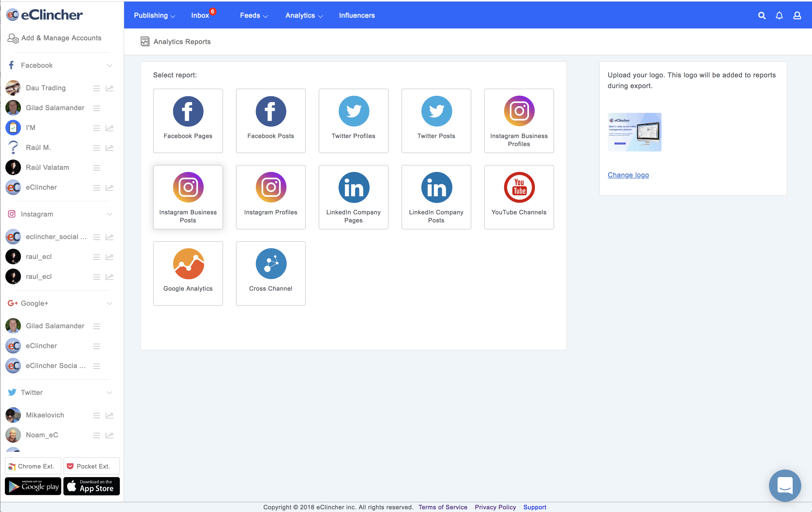The width and height of the screenshot is (812, 512).
Task: Select the Twitter Posts report
Action: click(x=436, y=121)
